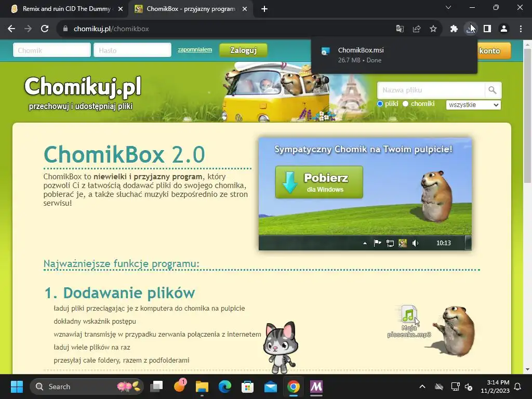The image size is (532, 399).
Task: Open the Windows Start menu
Action: [17, 387]
